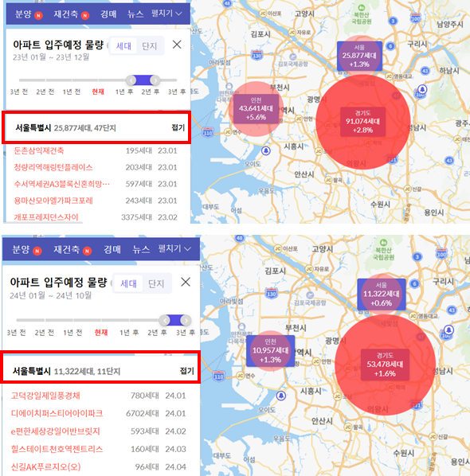Close the 24년 01월~10월 입주예정 panel
Viewport: 470px width, 476px height.
tap(186, 282)
